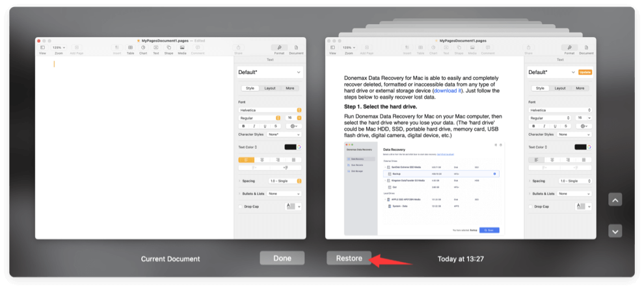644x288 pixels.
Task: Switch to More tab in the 13:27 version sidebar
Action: (x=580, y=88)
